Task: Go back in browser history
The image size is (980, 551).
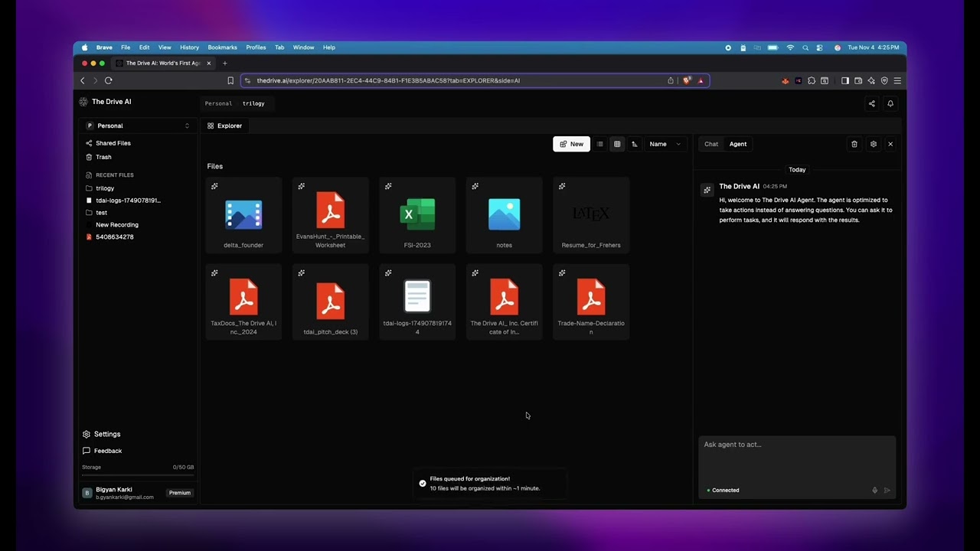Action: pyautogui.click(x=83, y=80)
